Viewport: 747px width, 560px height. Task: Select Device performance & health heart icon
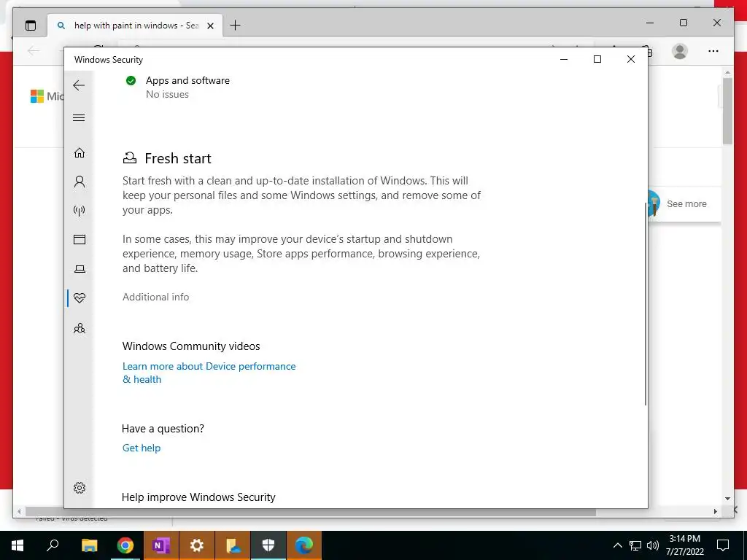click(x=80, y=298)
